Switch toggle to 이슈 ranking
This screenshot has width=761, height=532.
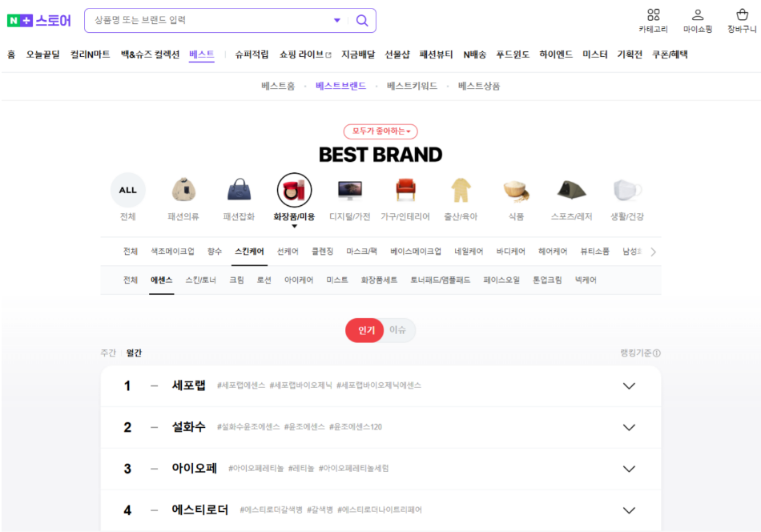pyautogui.click(x=397, y=330)
